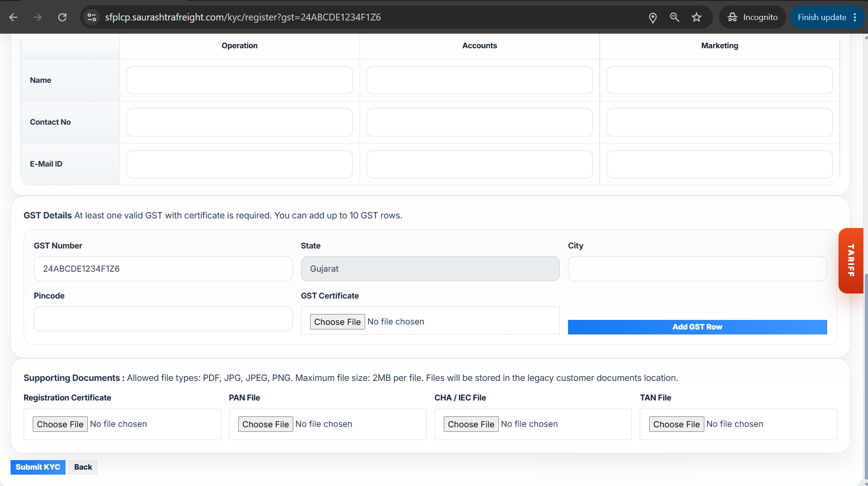Open the zoom magnifier icon in address bar
Screen dimensions: 868x486
pos(675,17)
